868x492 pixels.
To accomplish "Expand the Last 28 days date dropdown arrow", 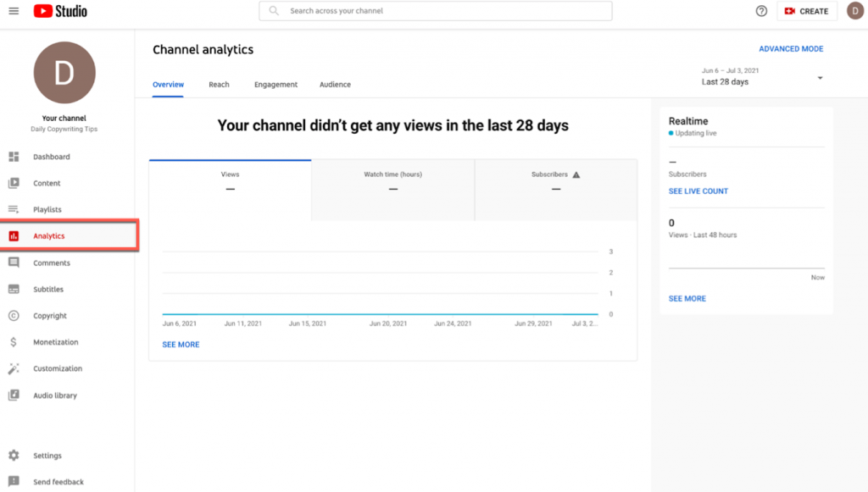I will point(820,78).
